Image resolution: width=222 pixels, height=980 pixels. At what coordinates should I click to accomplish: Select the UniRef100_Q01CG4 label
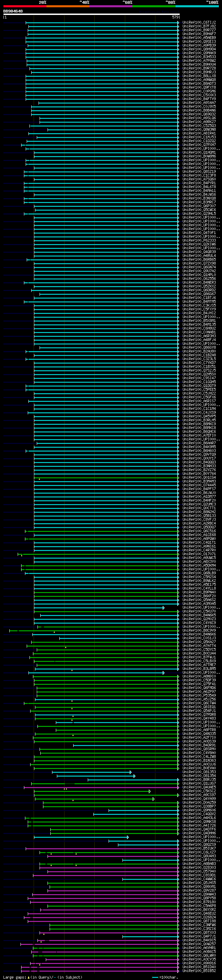pyautogui.click(x=199, y=477)
